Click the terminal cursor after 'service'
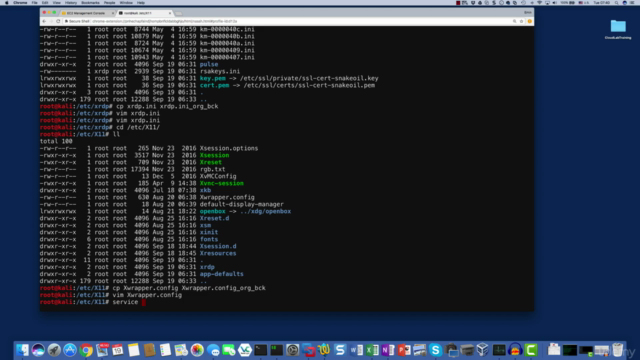This screenshot has width=640, height=360. point(144,302)
